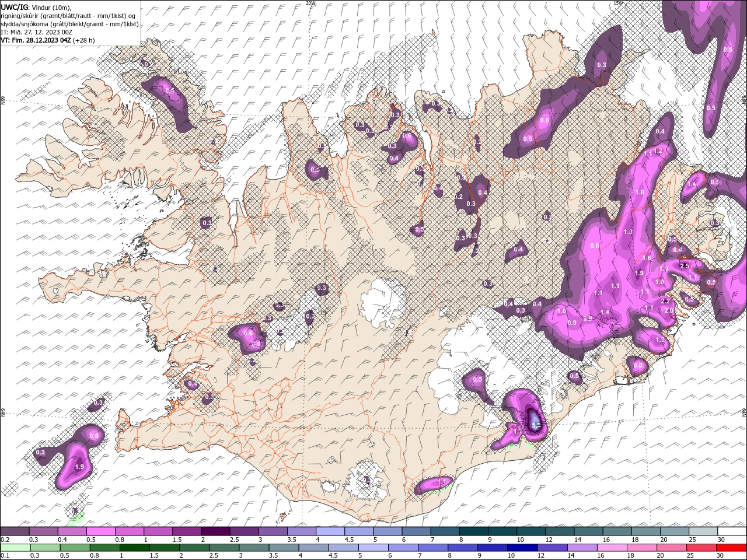Click the '0.1' label starting the lower legend
The height and width of the screenshot is (560, 747).
click(5, 555)
